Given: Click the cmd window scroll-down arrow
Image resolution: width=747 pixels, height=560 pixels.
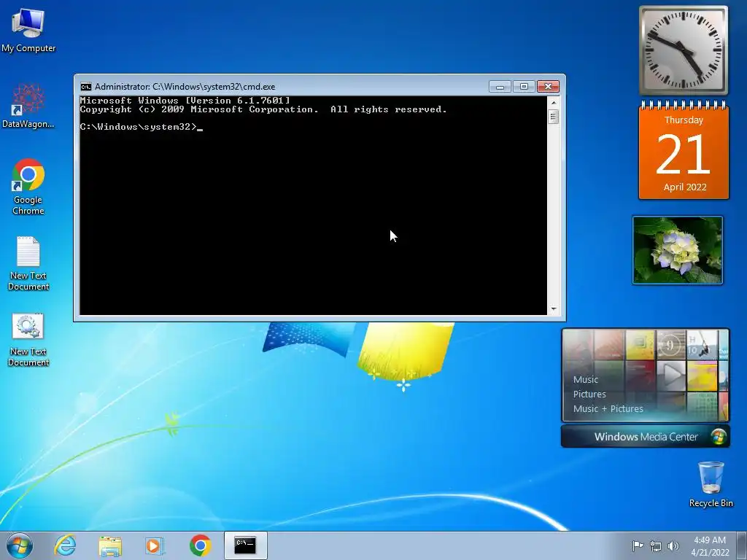Looking at the screenshot, I should coord(553,309).
